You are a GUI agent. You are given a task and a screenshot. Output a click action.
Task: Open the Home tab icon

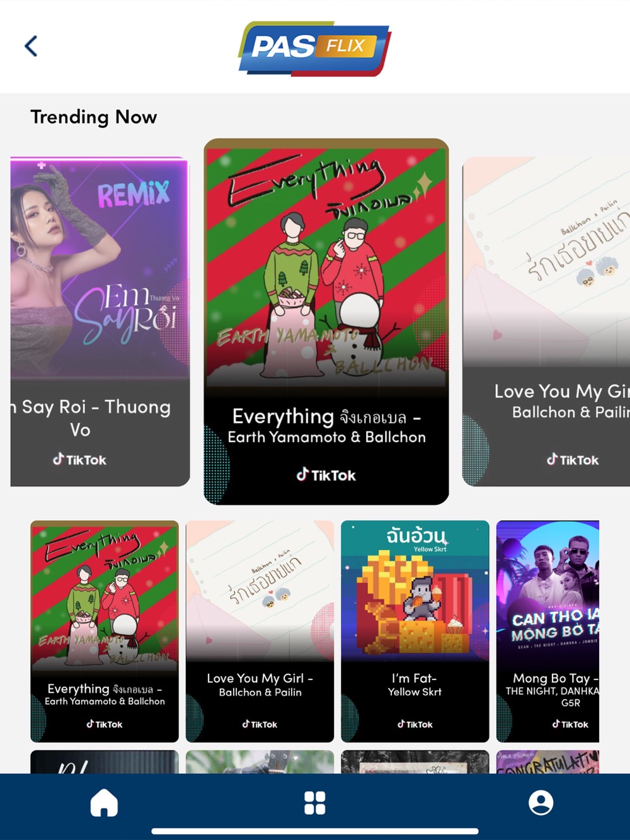104,803
